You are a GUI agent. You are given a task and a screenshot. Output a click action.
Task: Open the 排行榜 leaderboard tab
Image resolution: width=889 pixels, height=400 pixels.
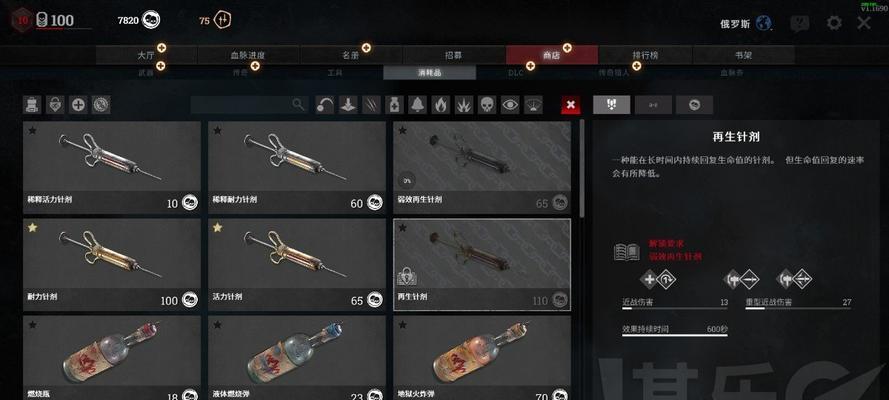[x=645, y=55]
